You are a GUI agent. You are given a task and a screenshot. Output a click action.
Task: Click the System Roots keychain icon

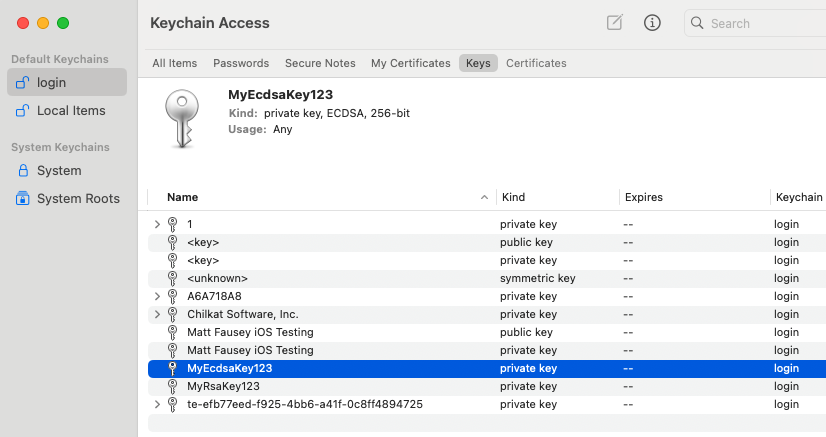[x=23, y=199]
